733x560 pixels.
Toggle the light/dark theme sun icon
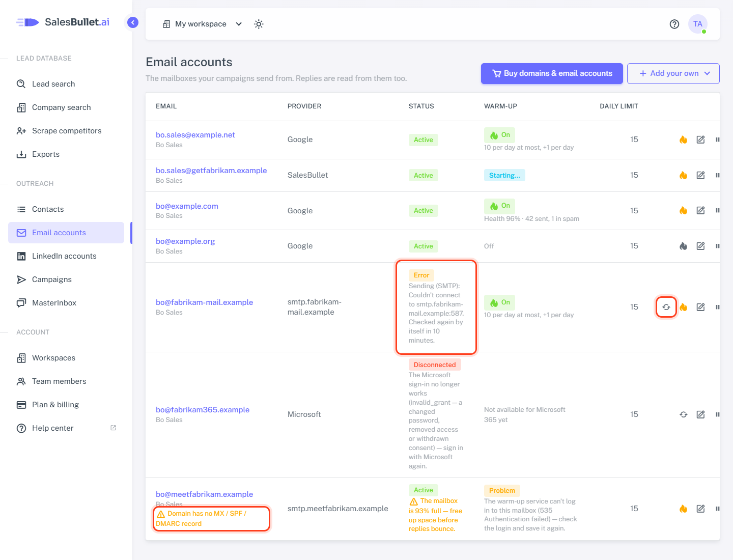259,24
